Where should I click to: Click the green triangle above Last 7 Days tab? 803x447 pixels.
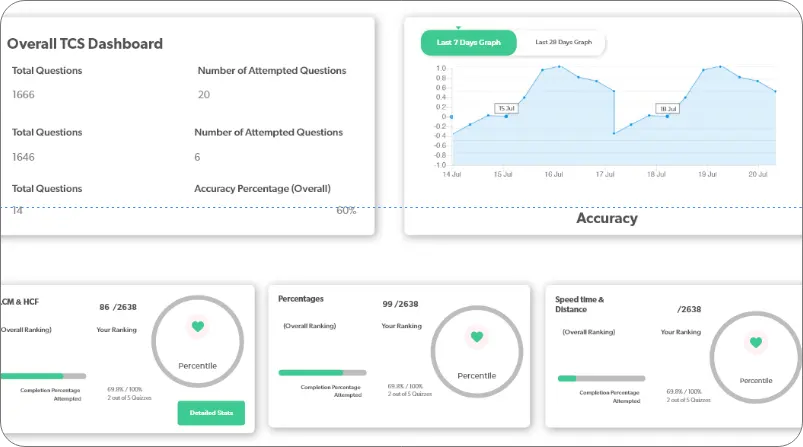pyautogui.click(x=458, y=27)
